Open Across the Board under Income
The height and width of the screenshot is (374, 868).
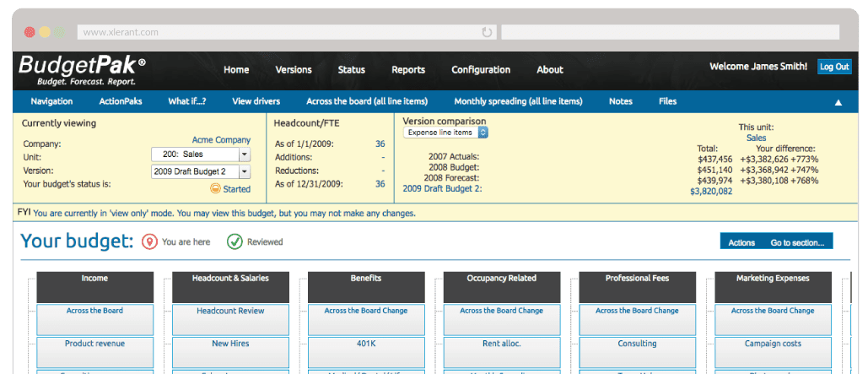94,320
